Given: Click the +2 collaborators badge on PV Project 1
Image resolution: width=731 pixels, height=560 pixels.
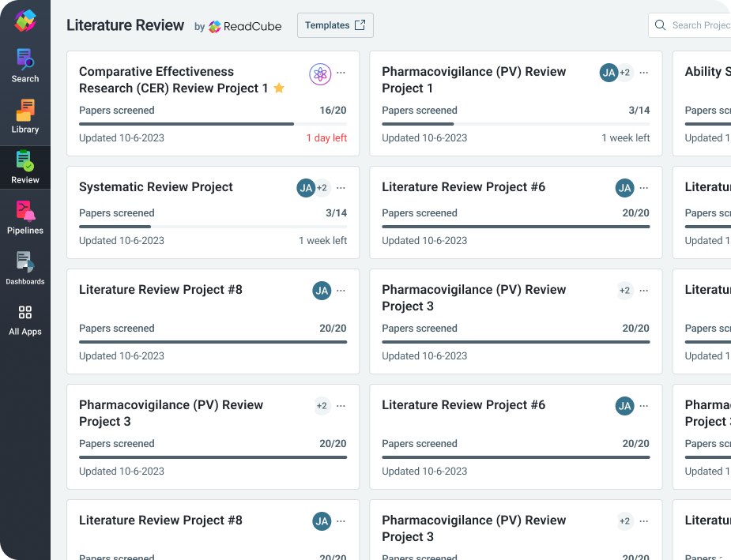Looking at the screenshot, I should 624,73.
